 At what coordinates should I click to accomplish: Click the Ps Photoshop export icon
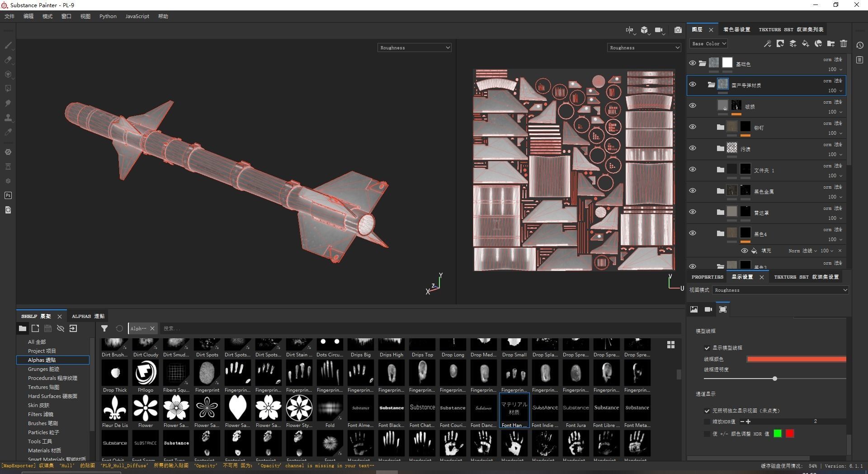coord(8,195)
